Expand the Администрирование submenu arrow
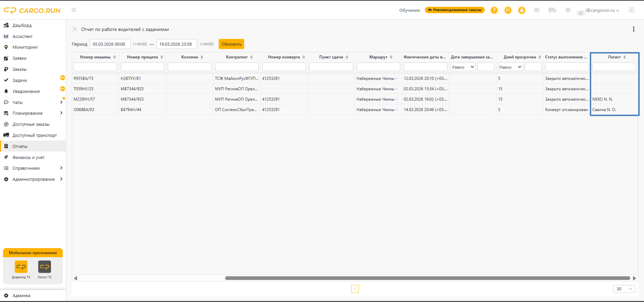This screenshot has height=302, width=644. click(x=61, y=179)
